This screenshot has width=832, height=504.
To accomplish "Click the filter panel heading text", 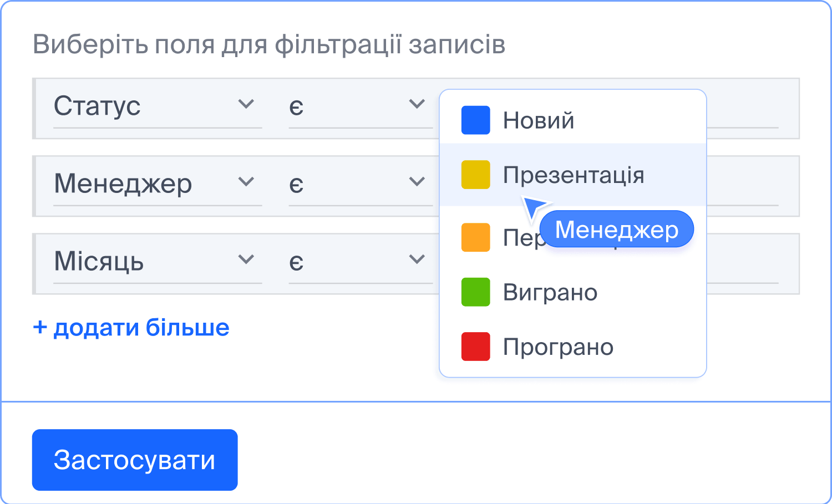I will 270,45.
